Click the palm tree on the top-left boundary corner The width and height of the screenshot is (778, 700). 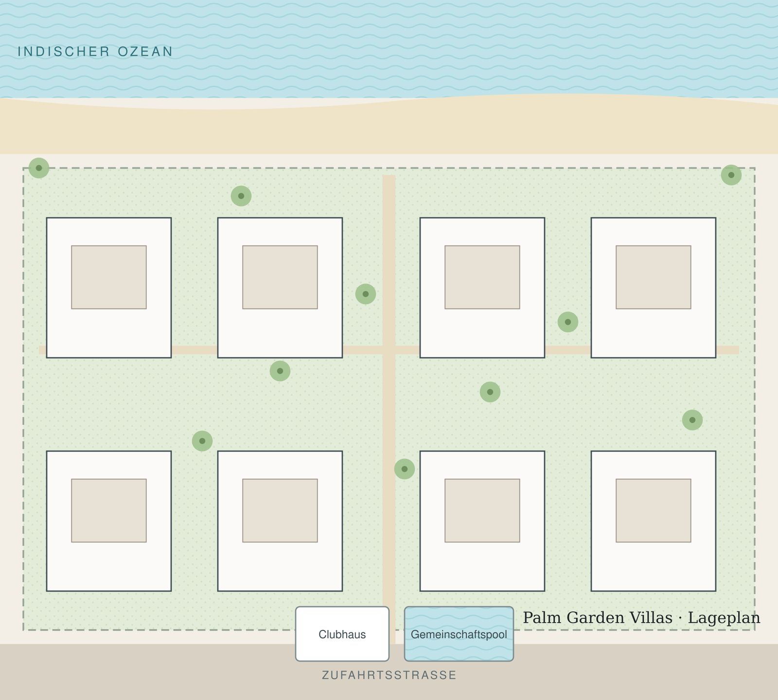(39, 168)
